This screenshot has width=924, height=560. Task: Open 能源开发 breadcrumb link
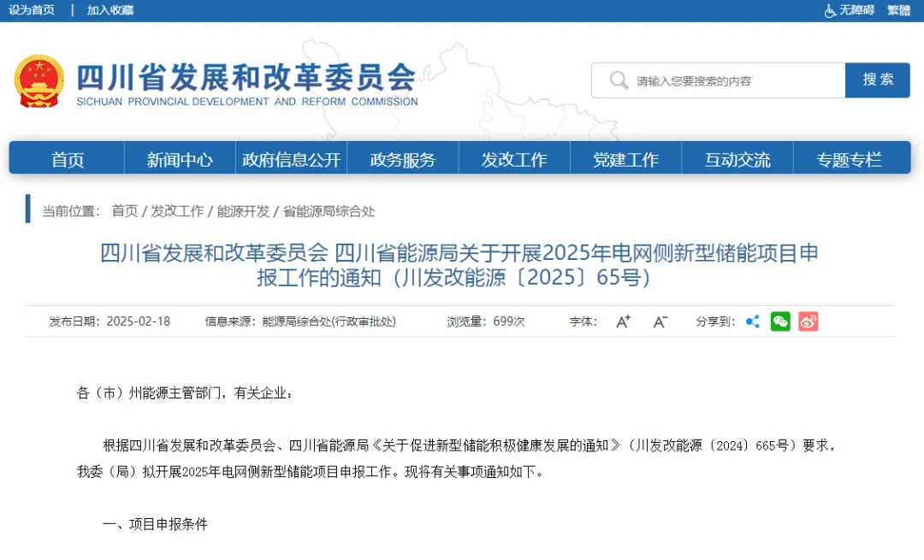pos(243,210)
